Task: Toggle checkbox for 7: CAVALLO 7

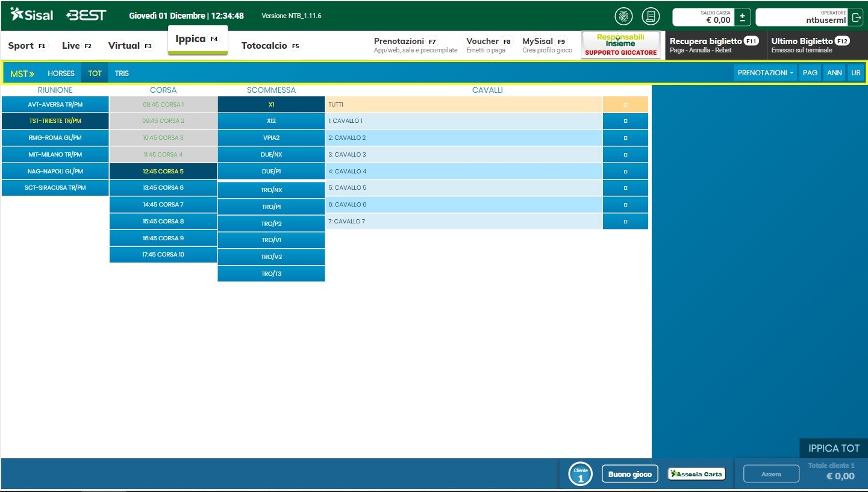Action: [625, 222]
